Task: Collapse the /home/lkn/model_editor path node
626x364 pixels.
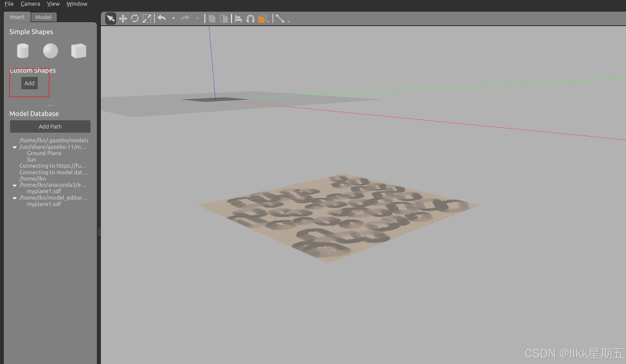Action: [14, 198]
